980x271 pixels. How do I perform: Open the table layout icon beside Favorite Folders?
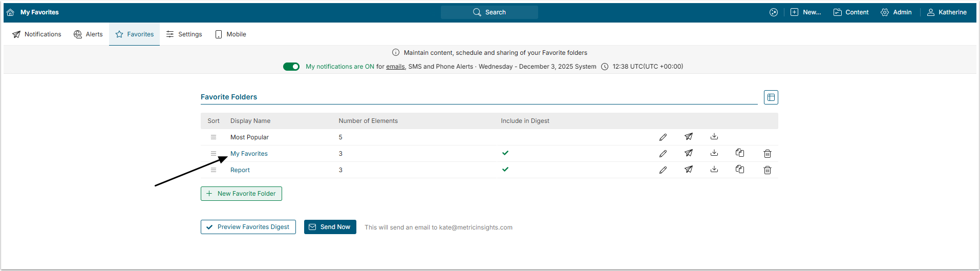[x=771, y=97]
